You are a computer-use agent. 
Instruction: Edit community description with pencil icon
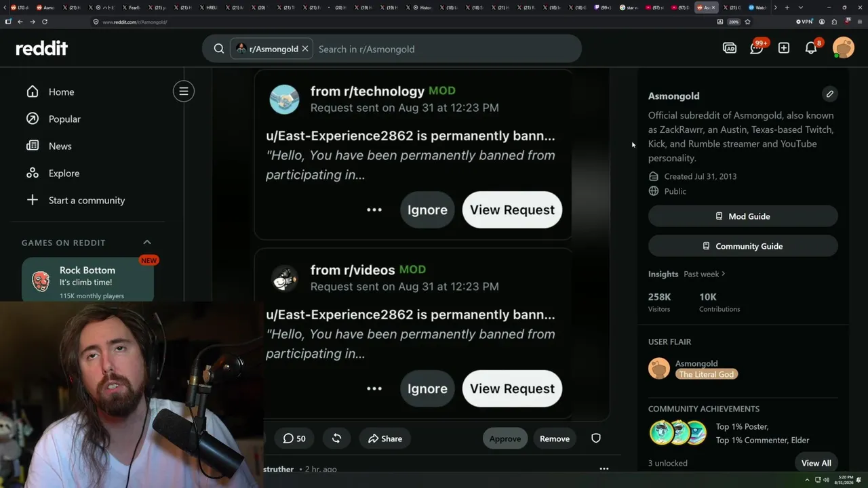coord(829,94)
